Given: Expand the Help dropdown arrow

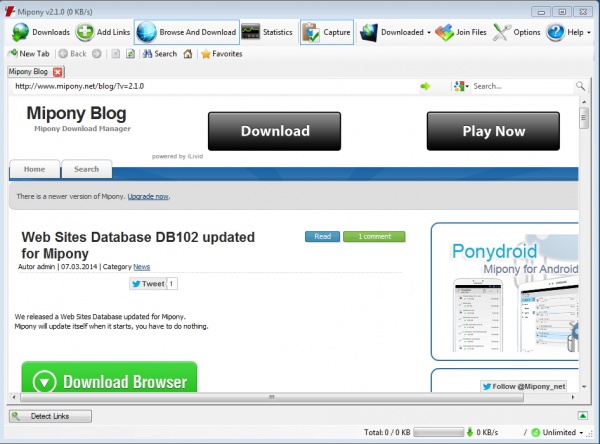Looking at the screenshot, I should tap(589, 33).
